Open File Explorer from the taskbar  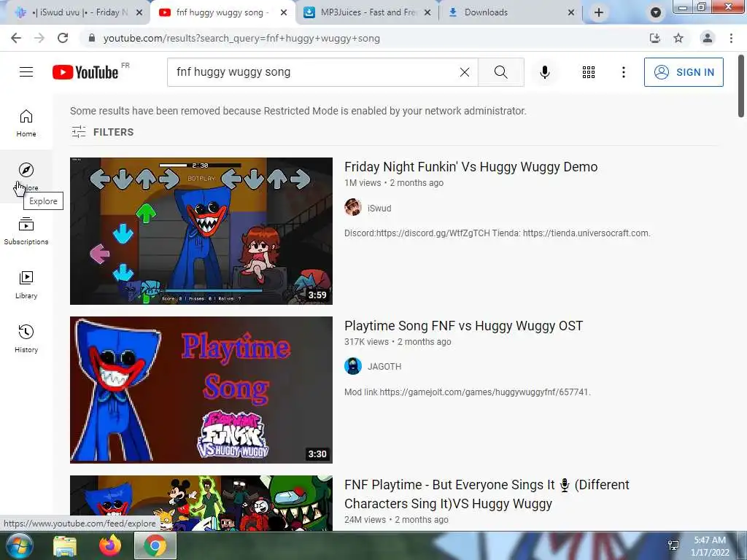click(x=65, y=545)
